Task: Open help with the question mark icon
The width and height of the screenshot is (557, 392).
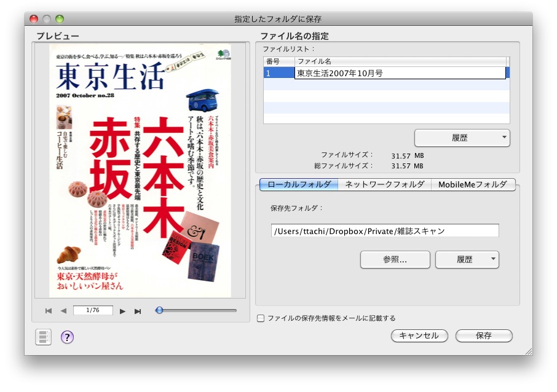Action: [x=67, y=337]
